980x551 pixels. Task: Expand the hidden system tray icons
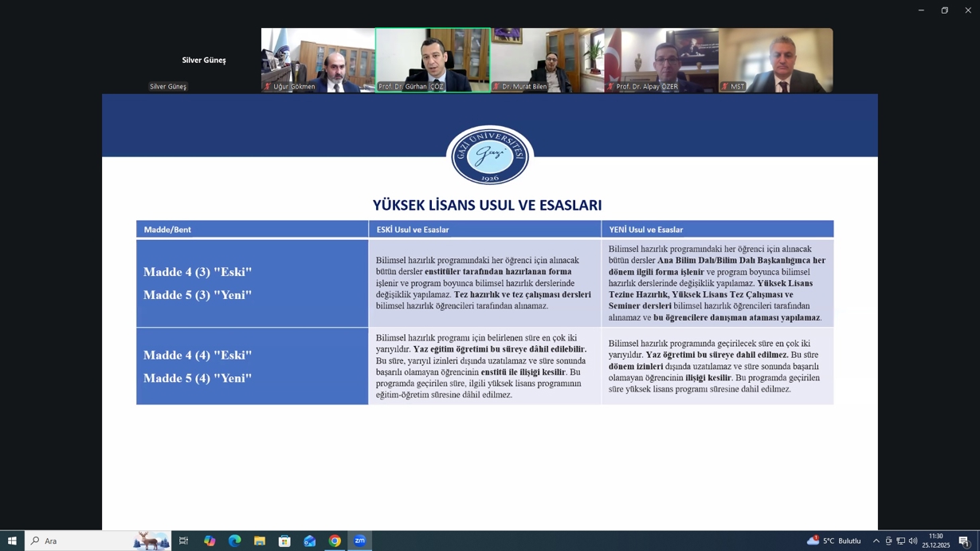[x=876, y=541]
